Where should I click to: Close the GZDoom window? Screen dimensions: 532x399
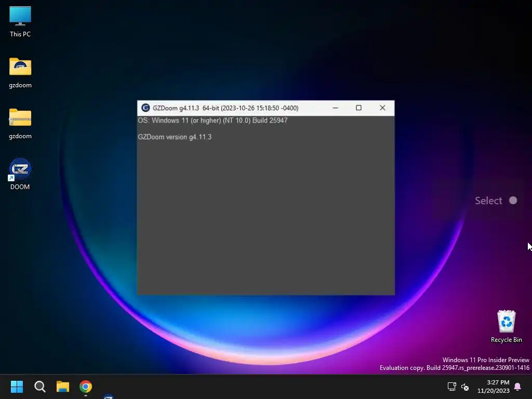point(382,108)
